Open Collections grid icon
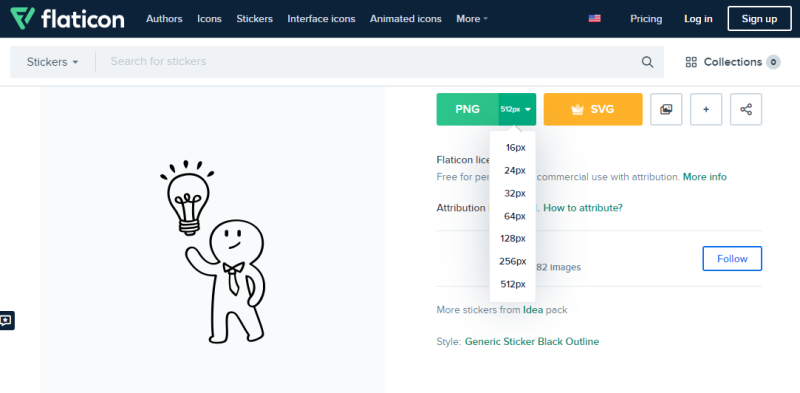The height and width of the screenshot is (393, 800). click(x=691, y=62)
